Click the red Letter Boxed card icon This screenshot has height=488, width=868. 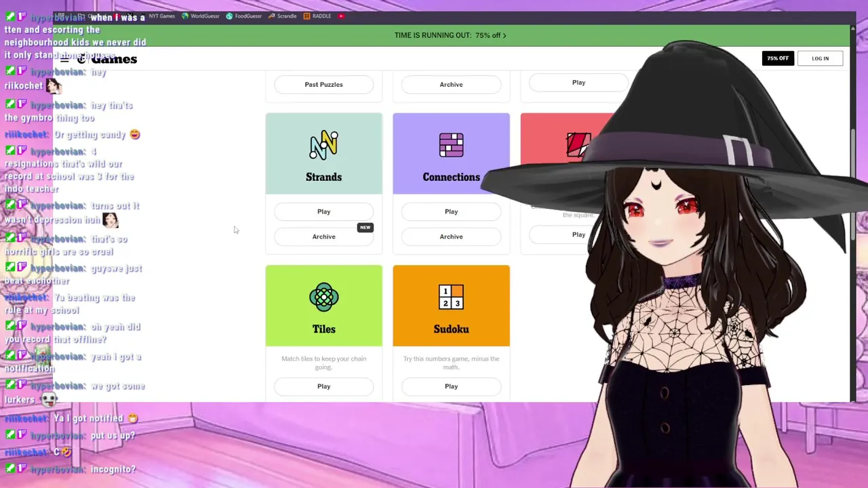[x=578, y=145]
